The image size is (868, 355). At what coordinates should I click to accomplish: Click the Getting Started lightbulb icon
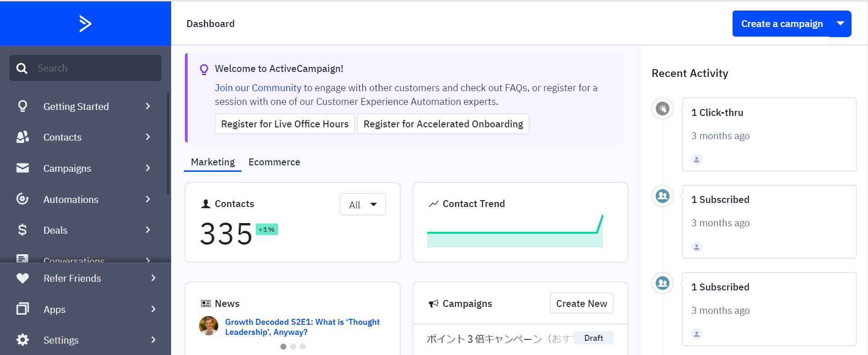pos(22,106)
